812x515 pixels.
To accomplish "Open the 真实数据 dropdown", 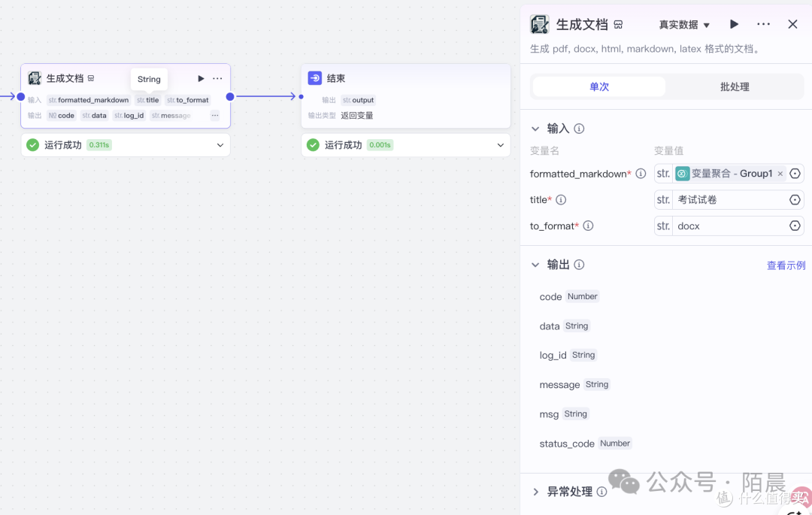I will pyautogui.click(x=684, y=25).
